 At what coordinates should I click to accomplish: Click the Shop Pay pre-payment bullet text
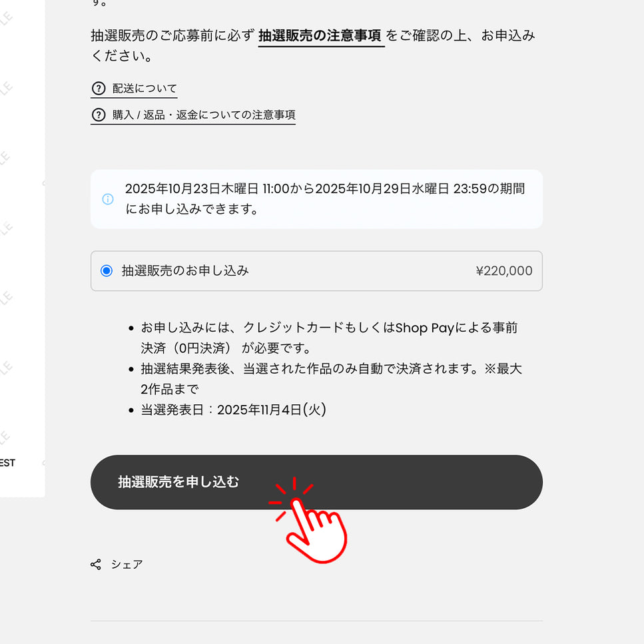point(328,338)
